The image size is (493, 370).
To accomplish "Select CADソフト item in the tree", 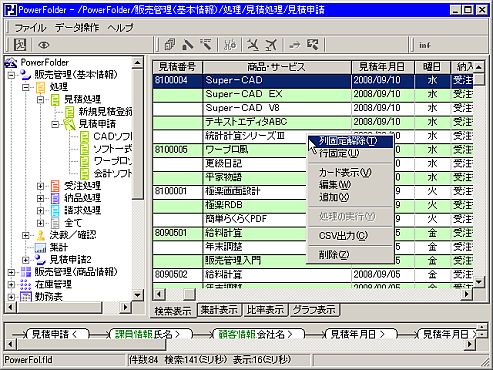I will [113, 136].
